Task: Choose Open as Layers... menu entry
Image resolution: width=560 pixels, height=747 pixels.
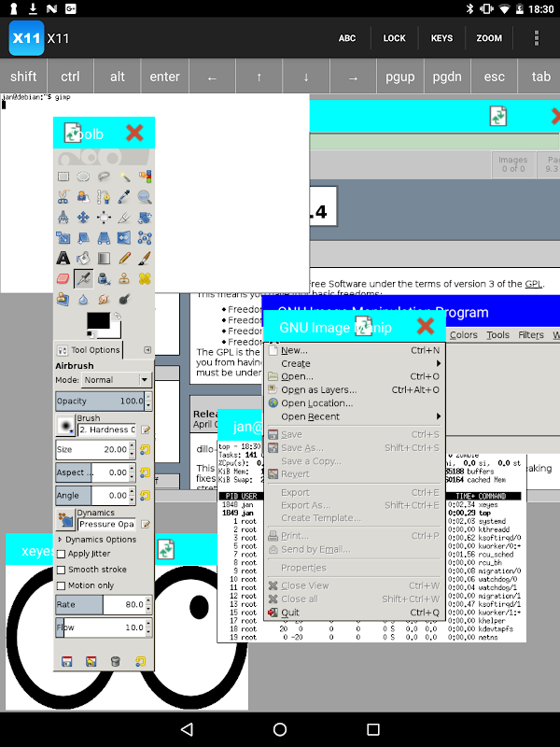Action: 354,389
